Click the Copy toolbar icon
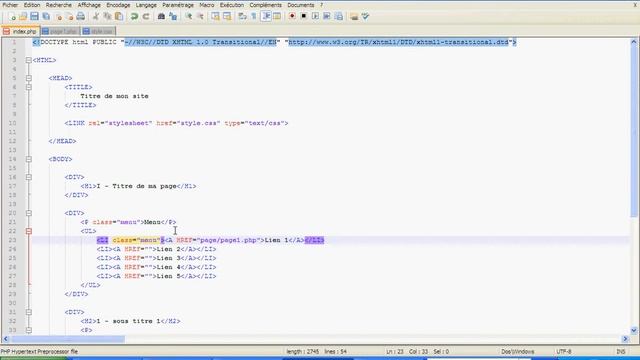The image size is (640, 360). (x=107, y=17)
